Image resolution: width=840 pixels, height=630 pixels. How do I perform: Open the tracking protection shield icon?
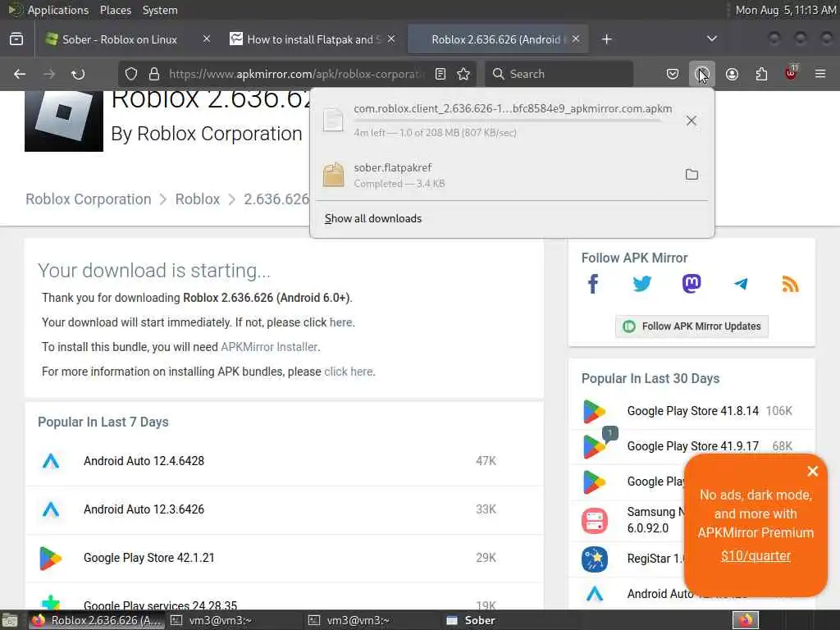(x=131, y=74)
